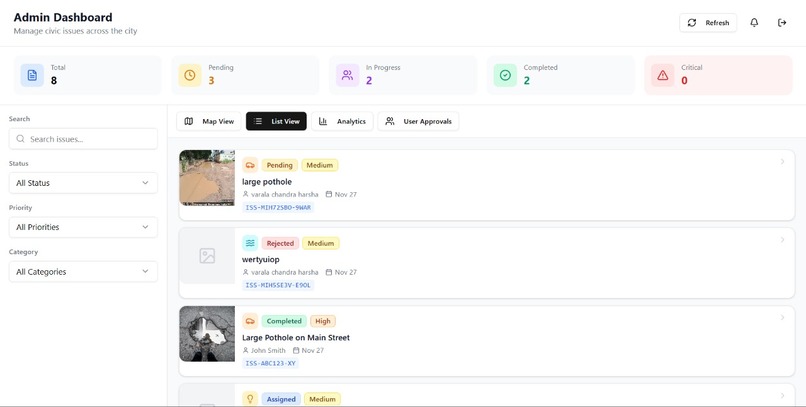Select the List View tab
Image resolution: width=806 pixels, height=407 pixels.
(x=276, y=121)
